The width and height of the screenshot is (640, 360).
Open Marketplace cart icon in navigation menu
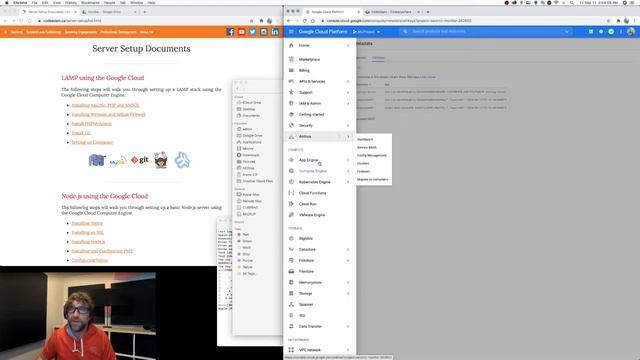click(x=291, y=59)
